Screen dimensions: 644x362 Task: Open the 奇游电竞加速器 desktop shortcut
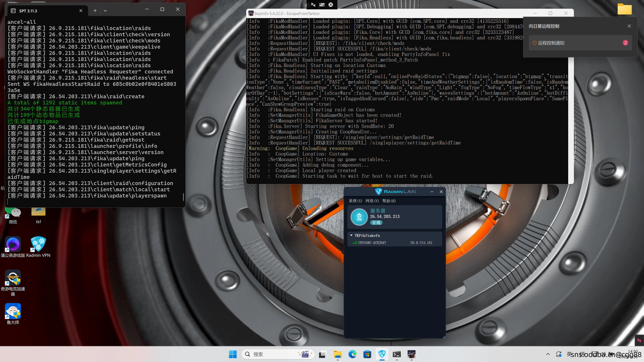13,283
